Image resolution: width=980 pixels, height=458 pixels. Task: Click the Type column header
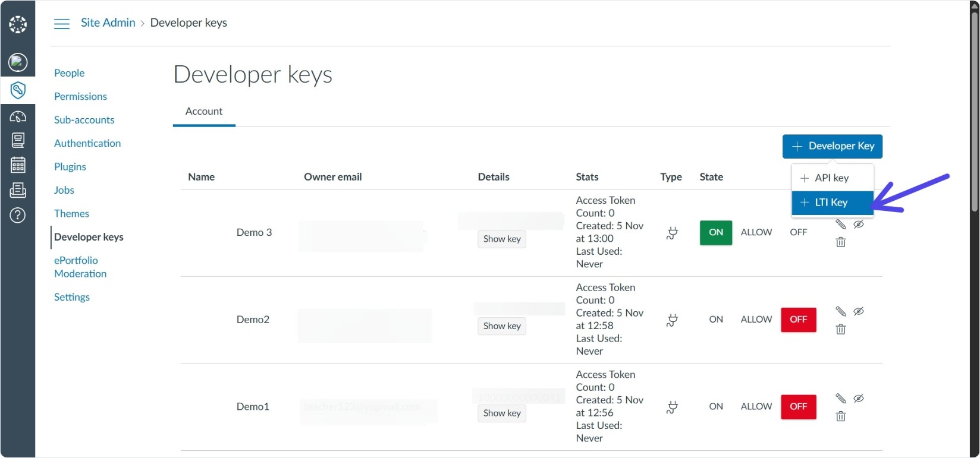(671, 177)
